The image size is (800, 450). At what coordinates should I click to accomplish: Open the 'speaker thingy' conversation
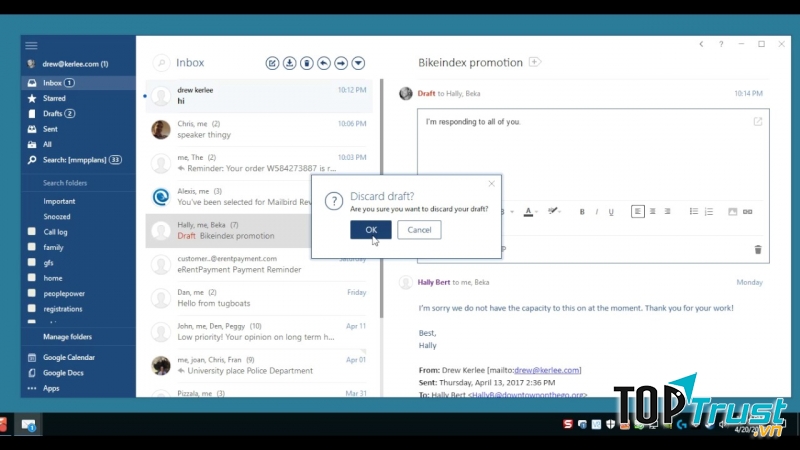click(x=259, y=129)
